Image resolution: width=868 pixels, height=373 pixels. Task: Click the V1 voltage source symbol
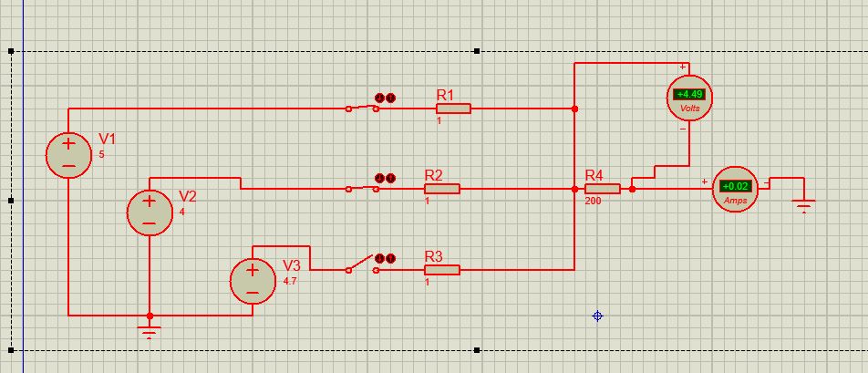point(68,154)
